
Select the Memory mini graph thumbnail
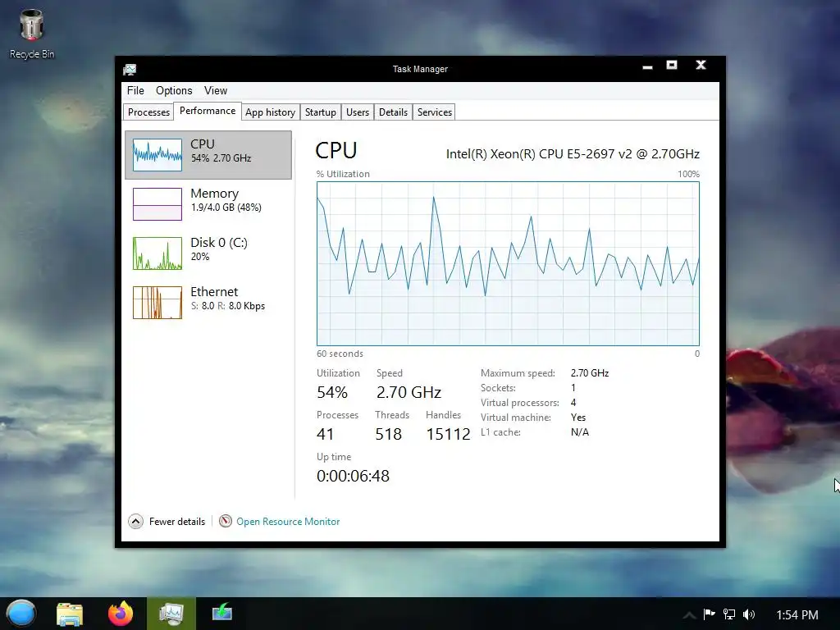click(x=157, y=204)
